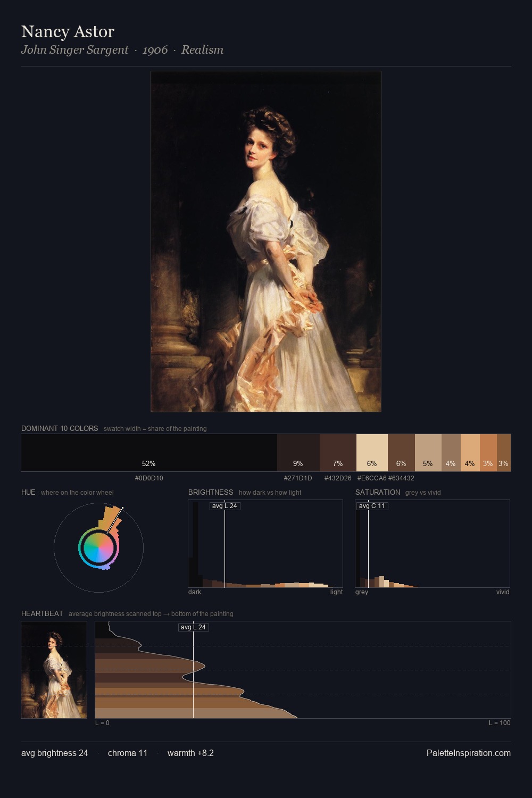
Task: Click the chroma 11 footer text
Action: (x=128, y=753)
